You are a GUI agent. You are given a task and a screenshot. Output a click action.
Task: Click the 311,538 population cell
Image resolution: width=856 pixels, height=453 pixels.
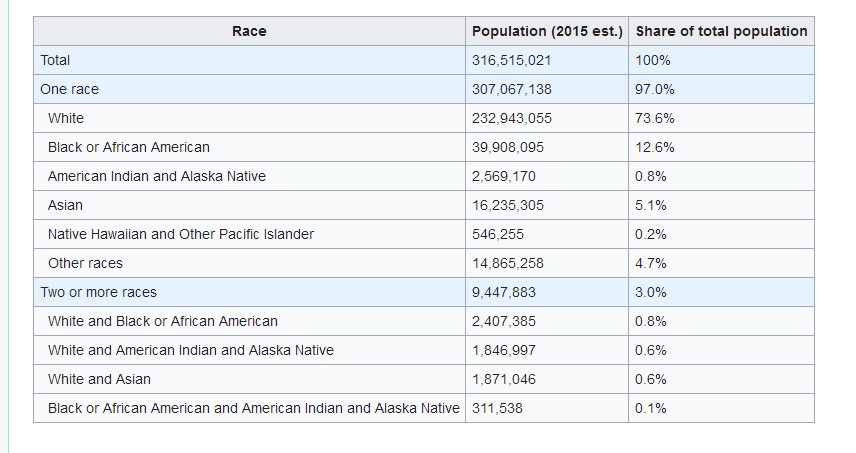click(497, 408)
